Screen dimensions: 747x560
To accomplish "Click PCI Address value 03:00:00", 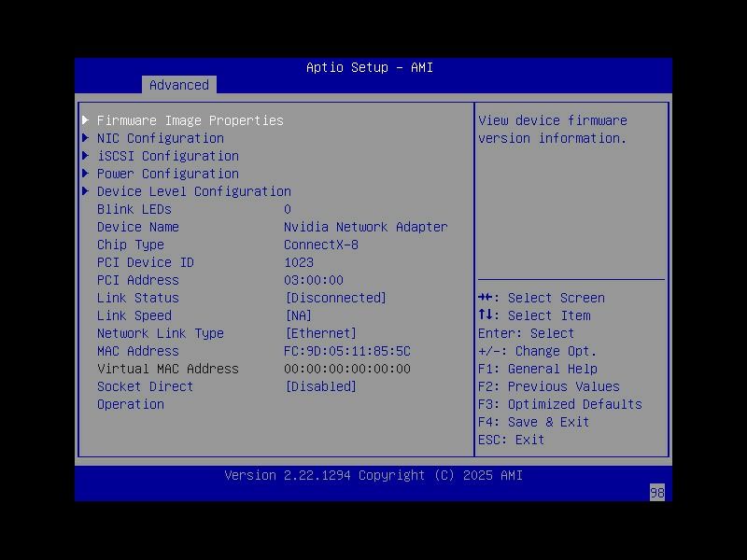I will coord(314,280).
